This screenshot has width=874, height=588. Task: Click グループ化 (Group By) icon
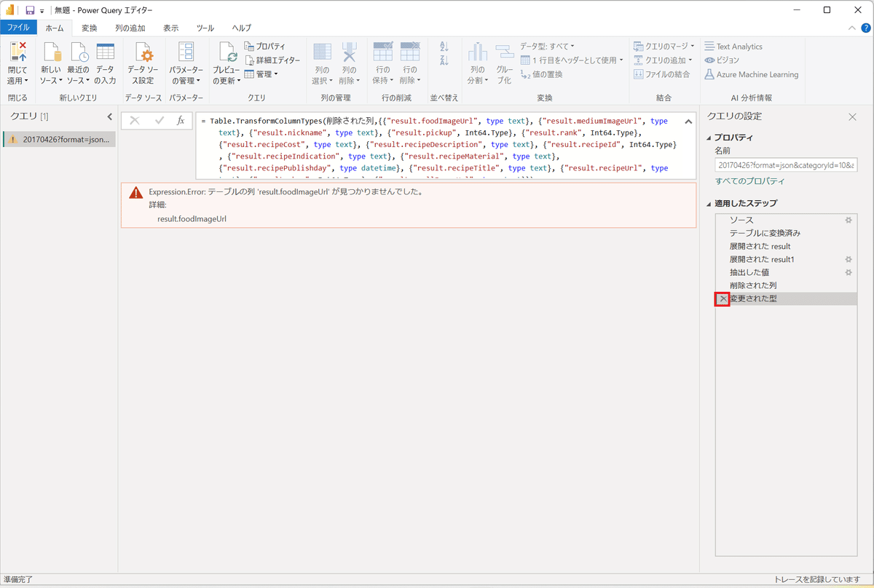(x=505, y=52)
